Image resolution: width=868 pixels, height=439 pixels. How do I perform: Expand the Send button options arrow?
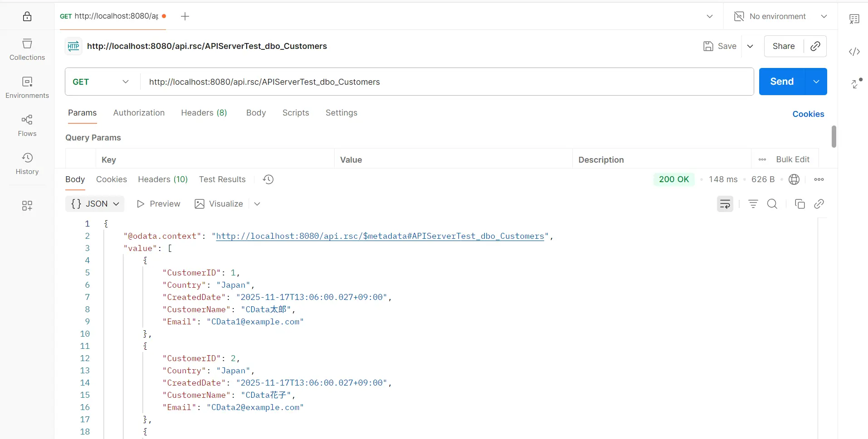tap(816, 82)
